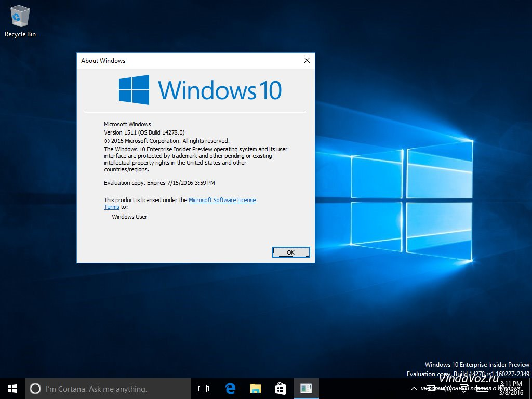Open the Start menu
532x399 pixels.
click(12, 389)
